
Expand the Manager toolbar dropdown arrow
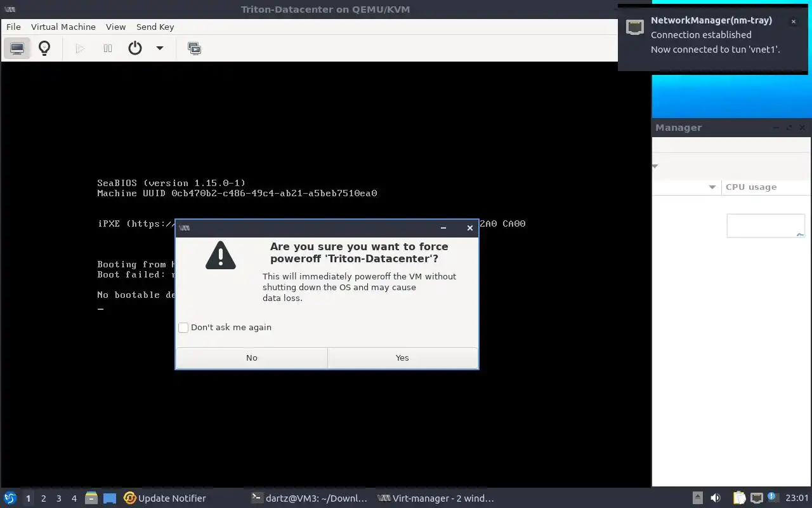655,166
